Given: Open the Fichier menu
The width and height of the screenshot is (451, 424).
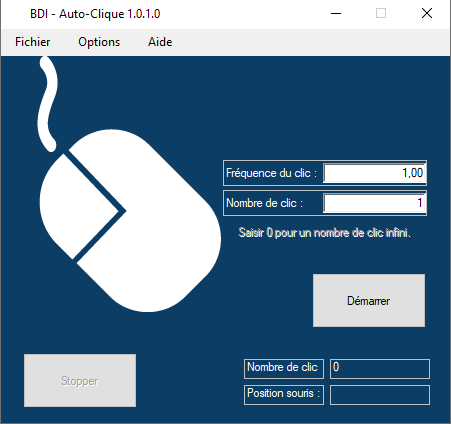Looking at the screenshot, I should point(32,42).
